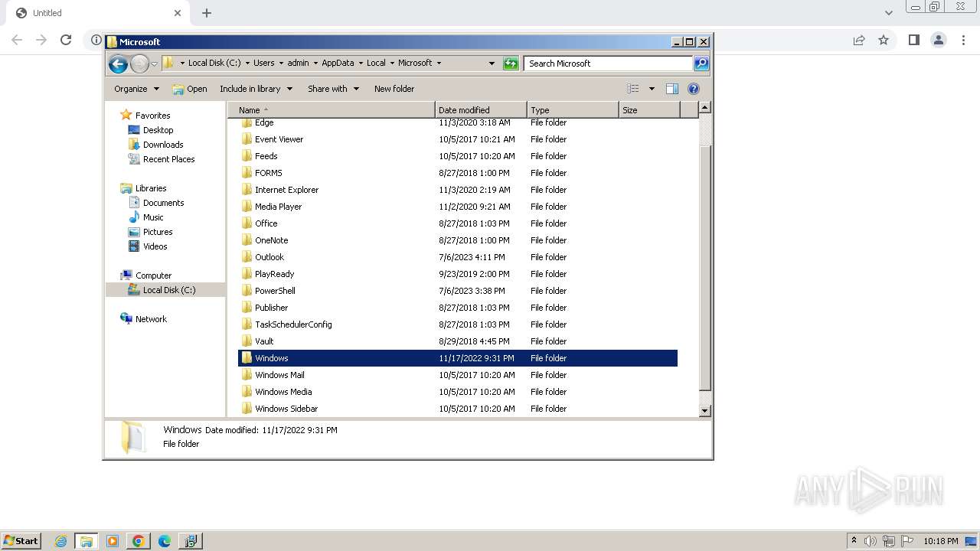Image resolution: width=980 pixels, height=551 pixels.
Task: Sort by Name column header
Action: pyautogui.click(x=331, y=110)
